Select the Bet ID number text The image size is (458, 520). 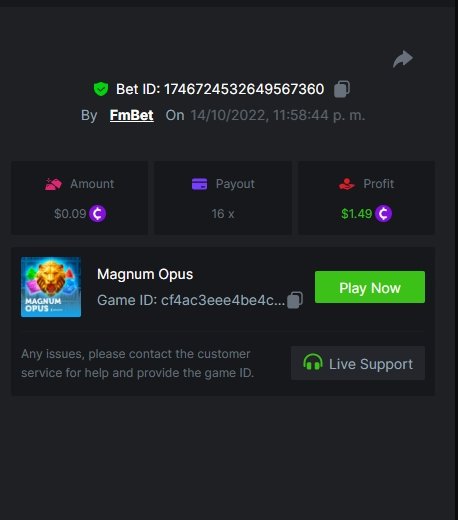[x=244, y=89]
